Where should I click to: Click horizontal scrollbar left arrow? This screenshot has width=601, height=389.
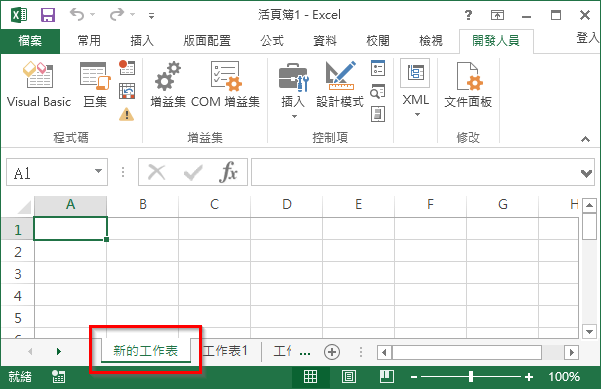[x=384, y=352]
